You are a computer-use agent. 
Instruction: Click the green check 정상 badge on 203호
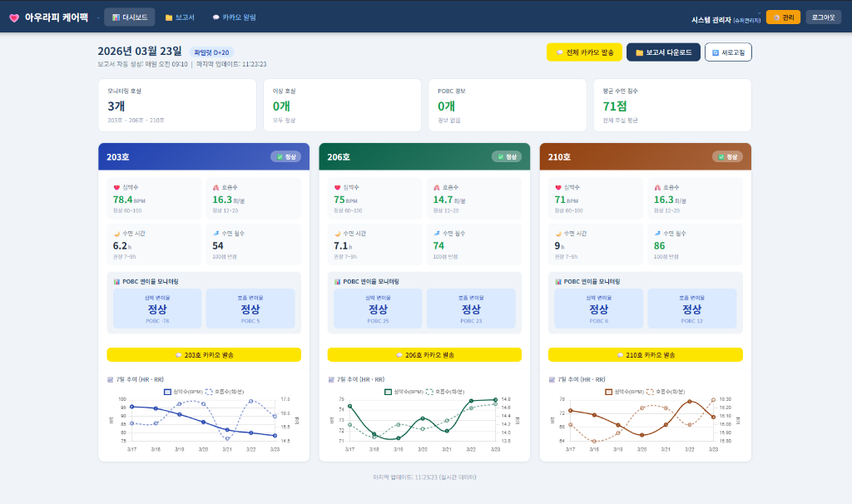pyautogui.click(x=285, y=156)
